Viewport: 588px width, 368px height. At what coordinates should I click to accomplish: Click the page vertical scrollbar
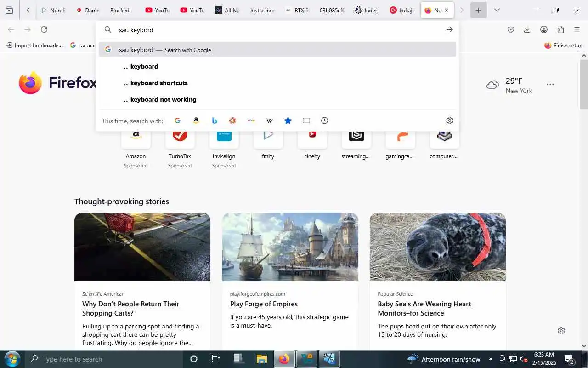(x=584, y=84)
